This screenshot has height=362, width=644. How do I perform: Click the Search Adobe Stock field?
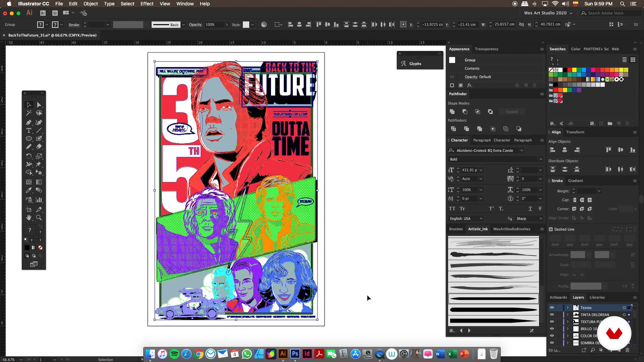pos(611,13)
